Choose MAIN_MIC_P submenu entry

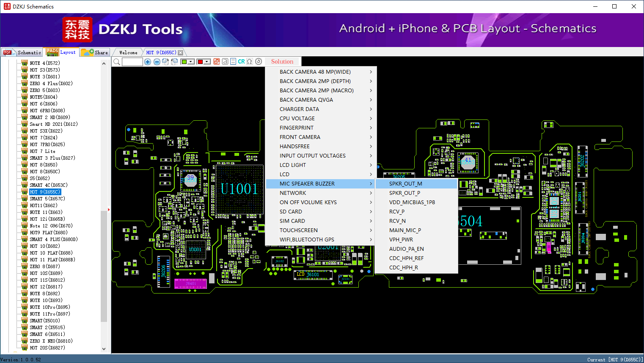pos(416,230)
